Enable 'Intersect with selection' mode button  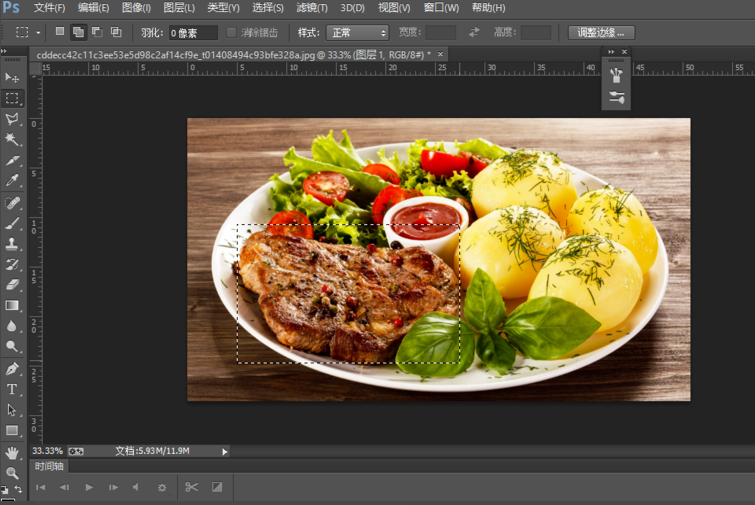click(x=116, y=32)
